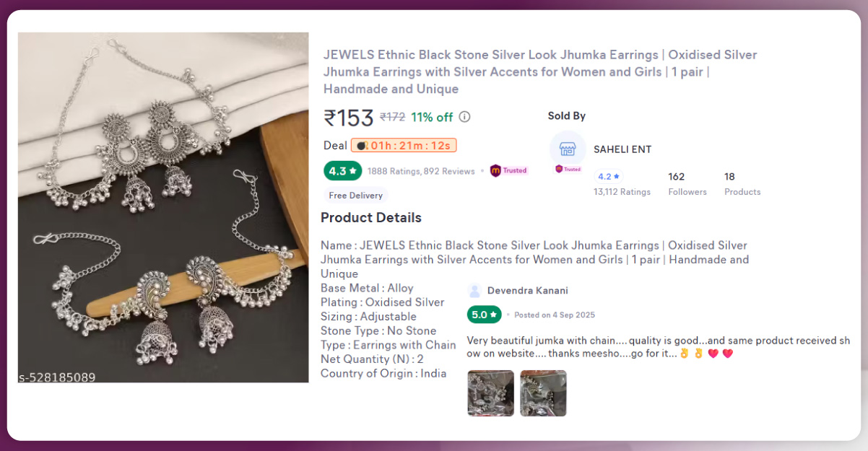Click the seller's 13,112 Ratings count

coord(622,192)
